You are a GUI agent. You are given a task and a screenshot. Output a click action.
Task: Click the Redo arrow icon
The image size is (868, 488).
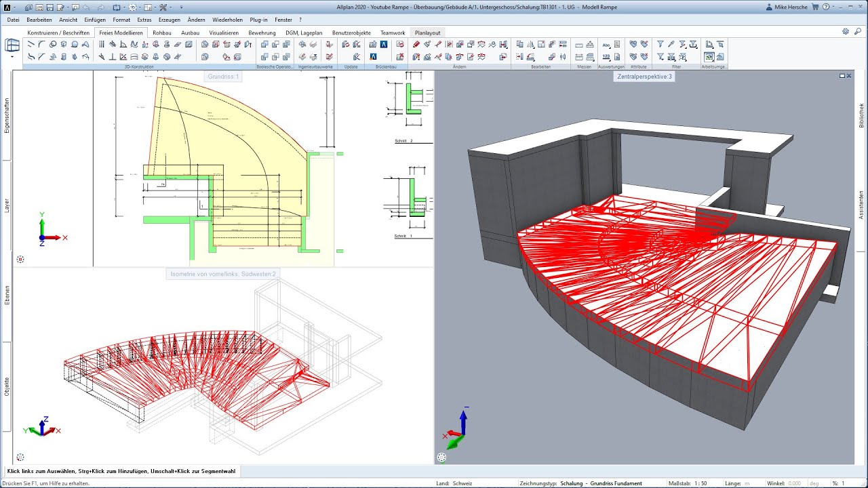coord(102,8)
